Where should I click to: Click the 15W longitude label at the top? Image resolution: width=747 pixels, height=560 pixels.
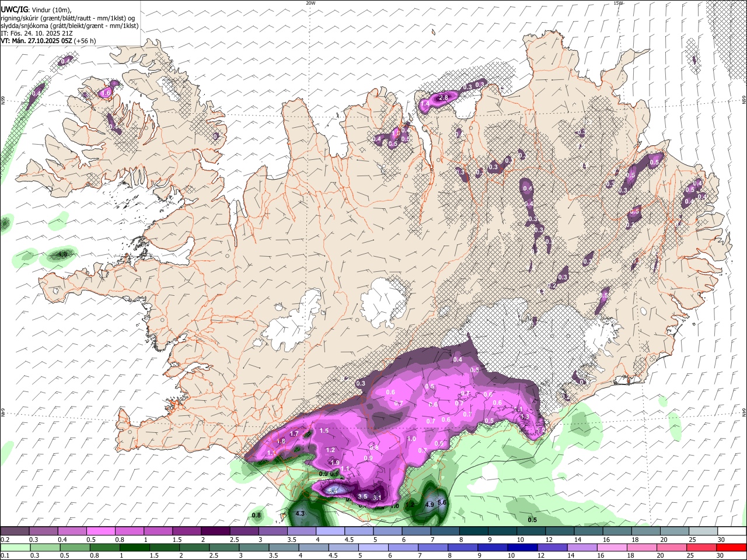(x=618, y=3)
